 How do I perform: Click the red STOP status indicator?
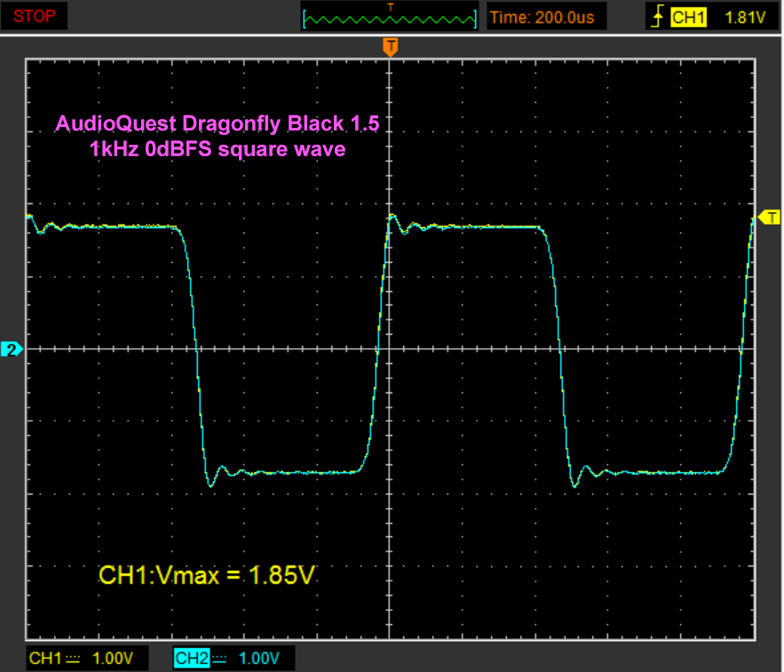(34, 16)
